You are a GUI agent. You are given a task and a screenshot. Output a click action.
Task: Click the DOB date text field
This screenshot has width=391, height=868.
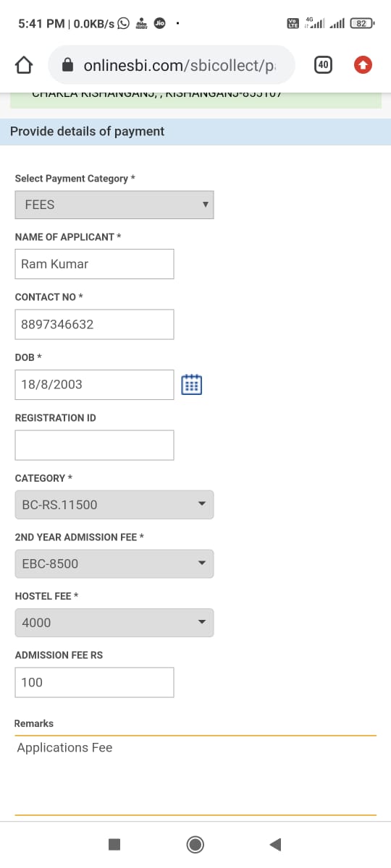pyautogui.click(x=94, y=385)
